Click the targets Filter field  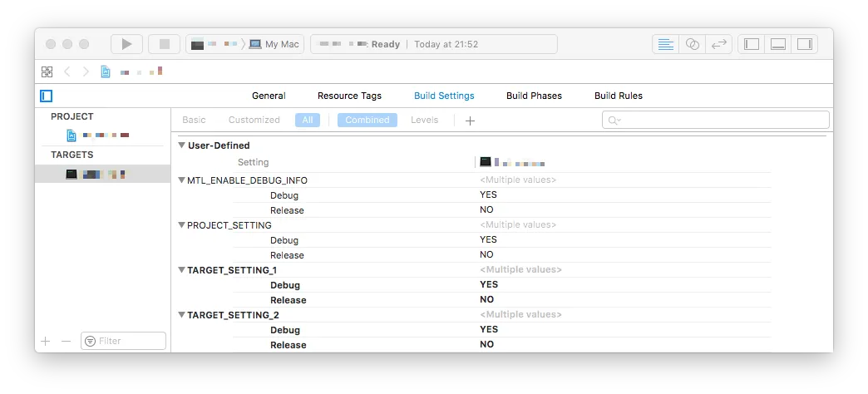click(123, 342)
